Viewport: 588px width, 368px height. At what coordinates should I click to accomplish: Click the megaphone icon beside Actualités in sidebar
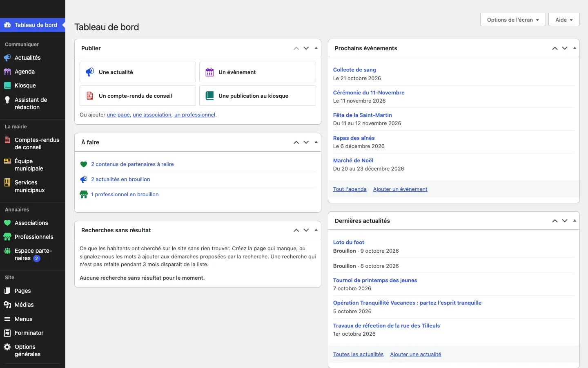point(7,58)
